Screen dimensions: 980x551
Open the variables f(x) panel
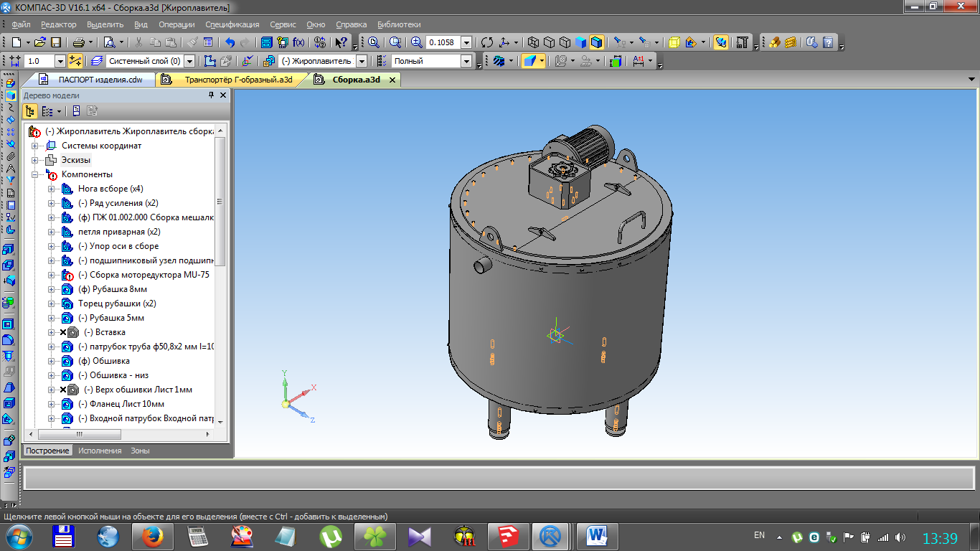[x=298, y=42]
